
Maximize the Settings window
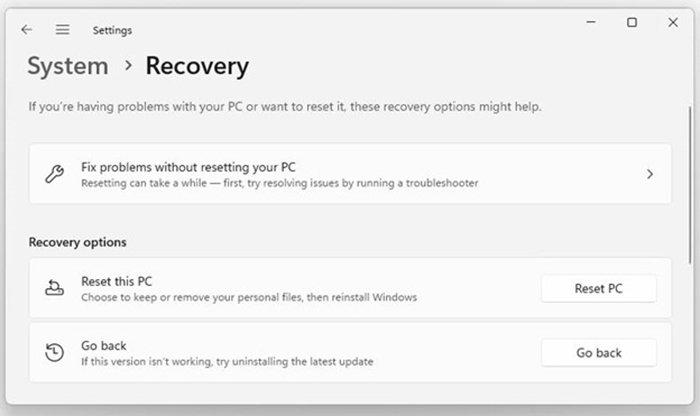pos(631,22)
